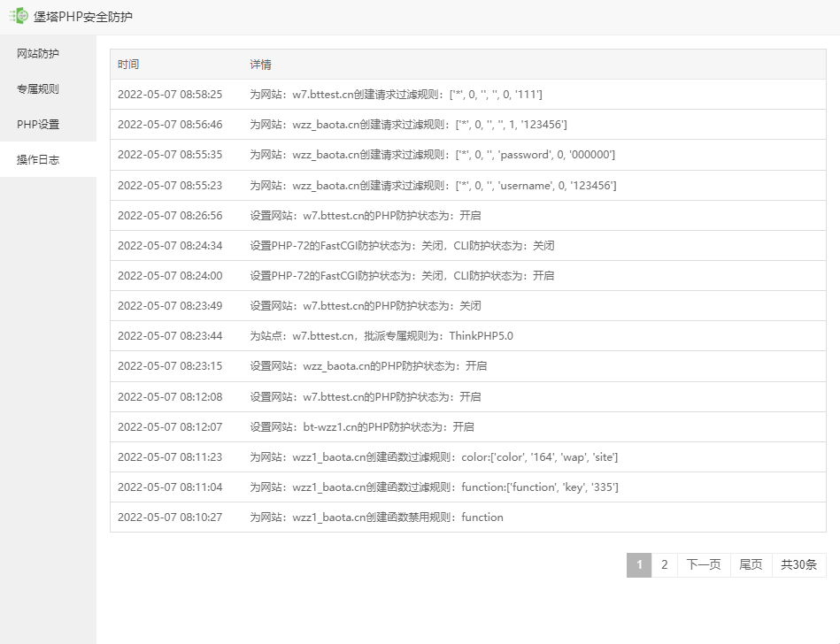
Task: Click the 详情 column header
Action: pyautogui.click(x=261, y=65)
